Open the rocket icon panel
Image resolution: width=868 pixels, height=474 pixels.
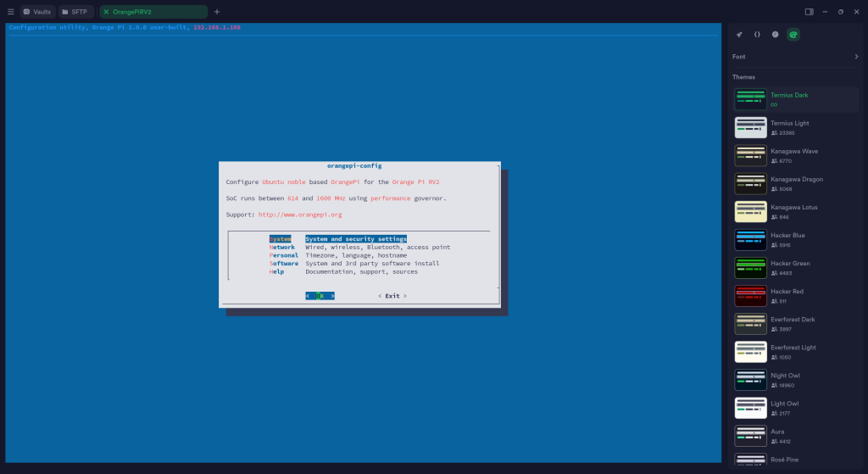(x=739, y=35)
